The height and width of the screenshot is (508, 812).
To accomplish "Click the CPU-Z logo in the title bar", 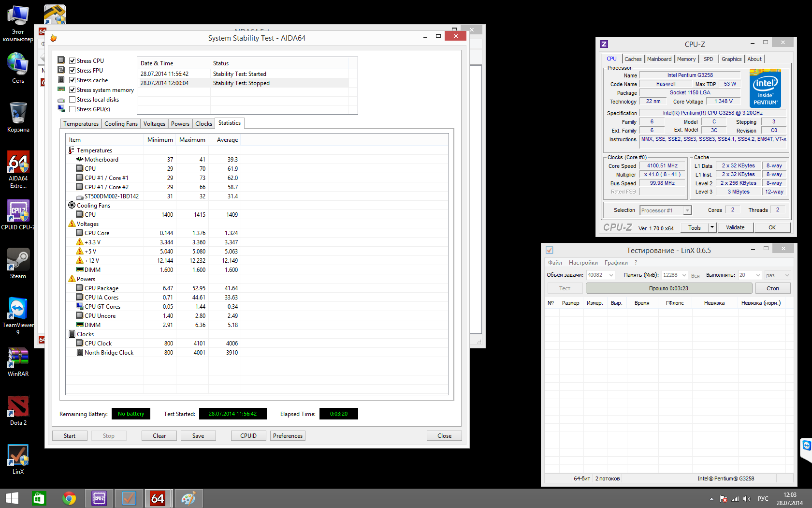I will [604, 44].
